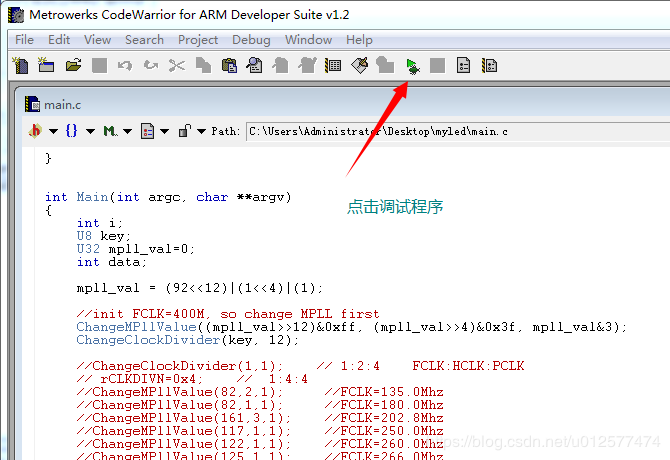Viewport: 670px width, 460px height.
Task: Click the CodeWarrior application title icon
Action: pyautogui.click(x=16, y=15)
